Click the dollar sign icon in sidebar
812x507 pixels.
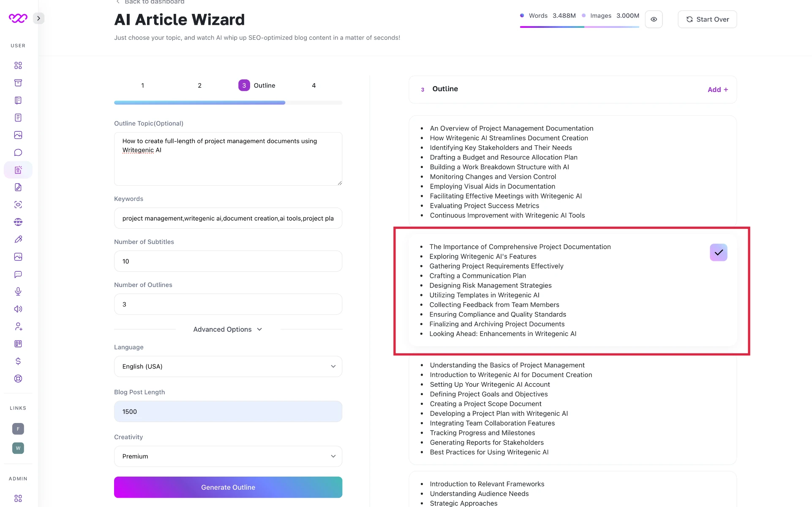point(18,361)
